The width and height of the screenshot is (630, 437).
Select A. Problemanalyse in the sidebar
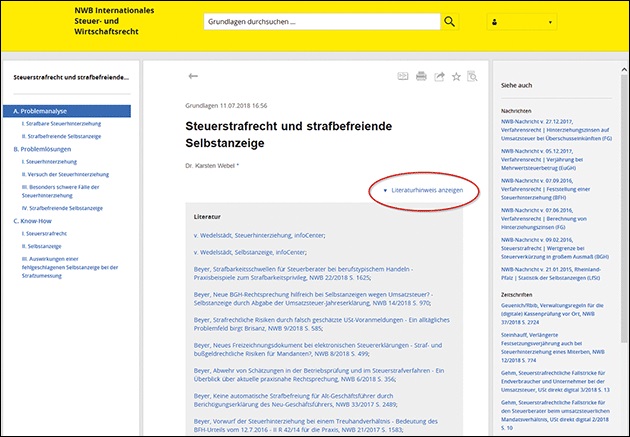[x=38, y=111]
